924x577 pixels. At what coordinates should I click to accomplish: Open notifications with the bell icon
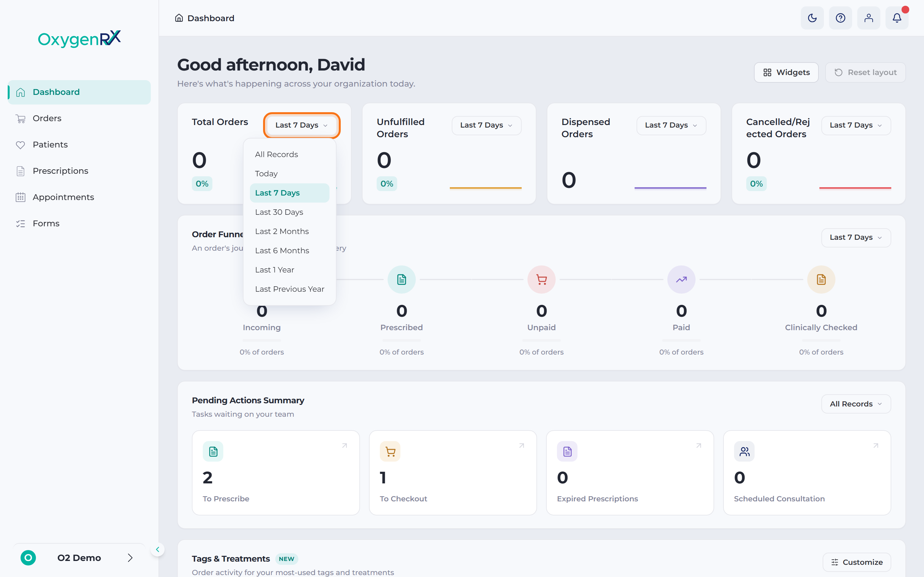click(897, 18)
